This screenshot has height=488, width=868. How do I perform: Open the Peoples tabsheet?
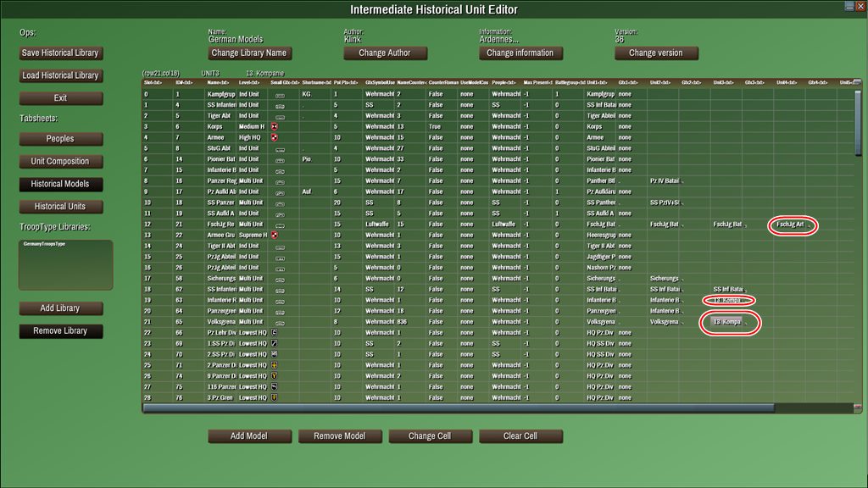(x=60, y=139)
